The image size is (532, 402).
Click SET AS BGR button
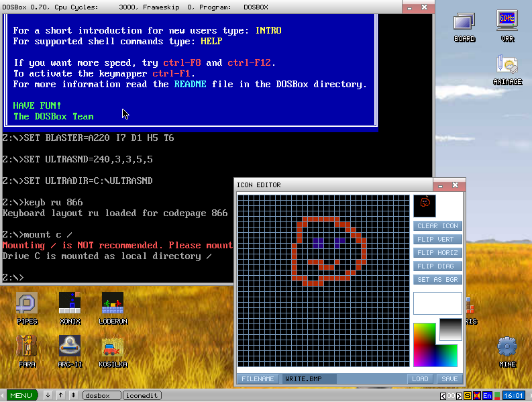pyautogui.click(x=437, y=280)
